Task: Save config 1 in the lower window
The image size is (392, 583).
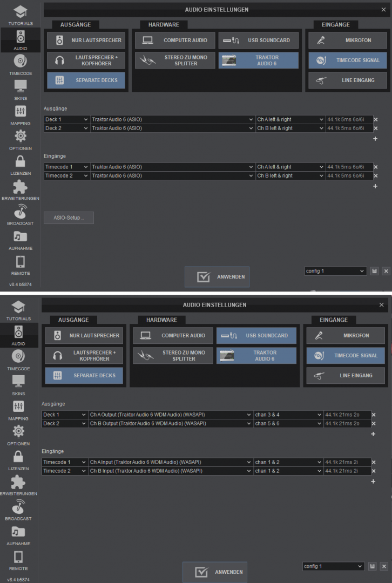Action: click(372, 566)
